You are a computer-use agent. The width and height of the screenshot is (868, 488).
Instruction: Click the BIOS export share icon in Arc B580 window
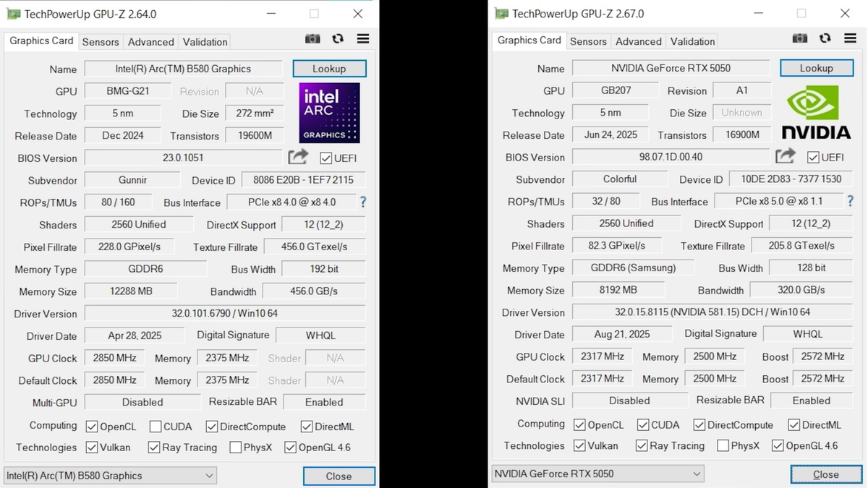click(298, 157)
